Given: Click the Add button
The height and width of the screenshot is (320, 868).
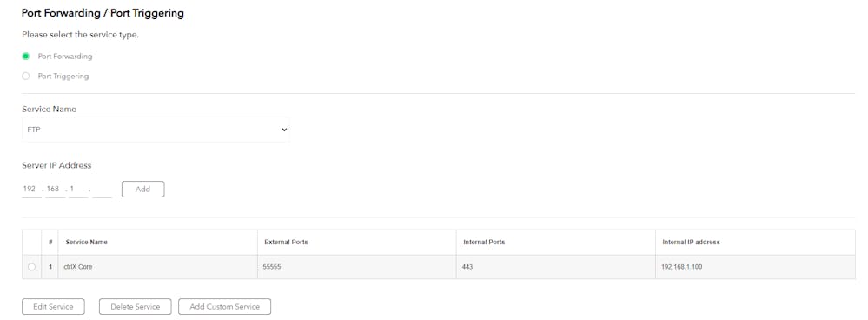Looking at the screenshot, I should point(142,190).
